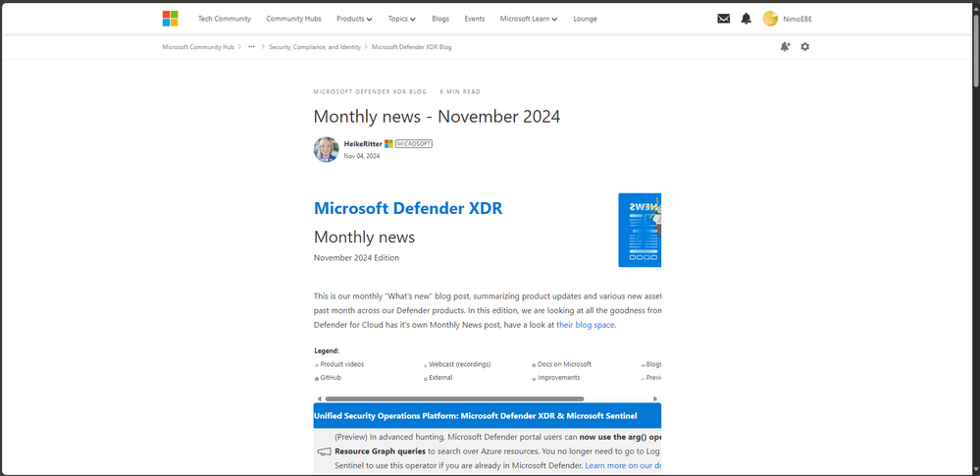980x476 pixels.
Task: Open Tech Community nav item
Action: click(x=225, y=19)
